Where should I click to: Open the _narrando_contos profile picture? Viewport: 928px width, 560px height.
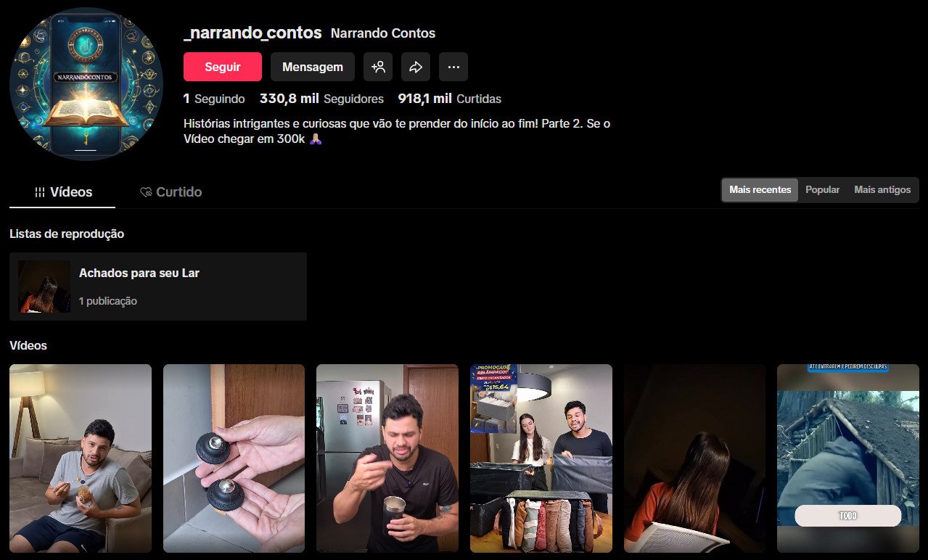click(x=86, y=85)
